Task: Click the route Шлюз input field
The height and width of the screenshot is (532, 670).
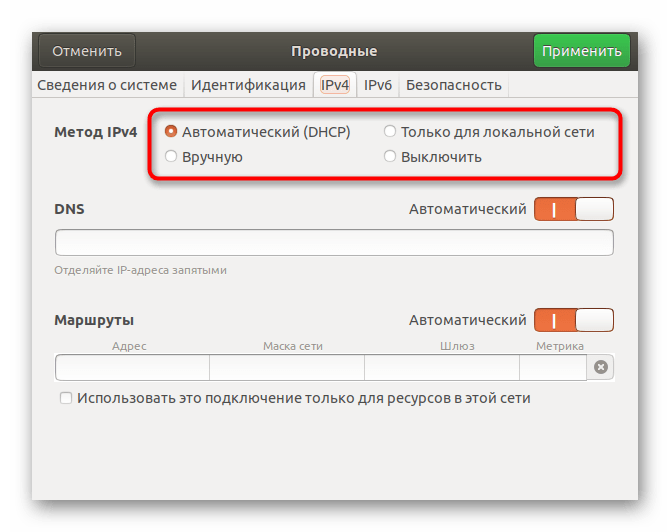Action: click(x=442, y=367)
